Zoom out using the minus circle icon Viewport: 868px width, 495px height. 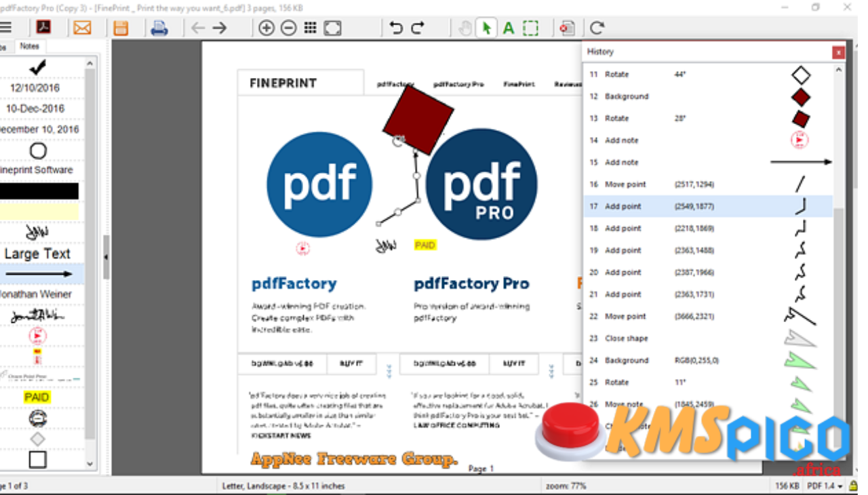289,28
